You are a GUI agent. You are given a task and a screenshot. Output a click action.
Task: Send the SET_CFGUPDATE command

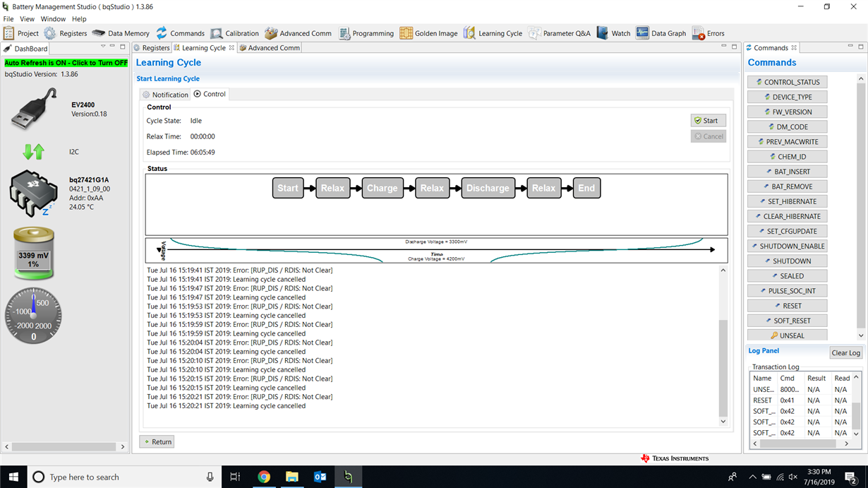pyautogui.click(x=788, y=231)
